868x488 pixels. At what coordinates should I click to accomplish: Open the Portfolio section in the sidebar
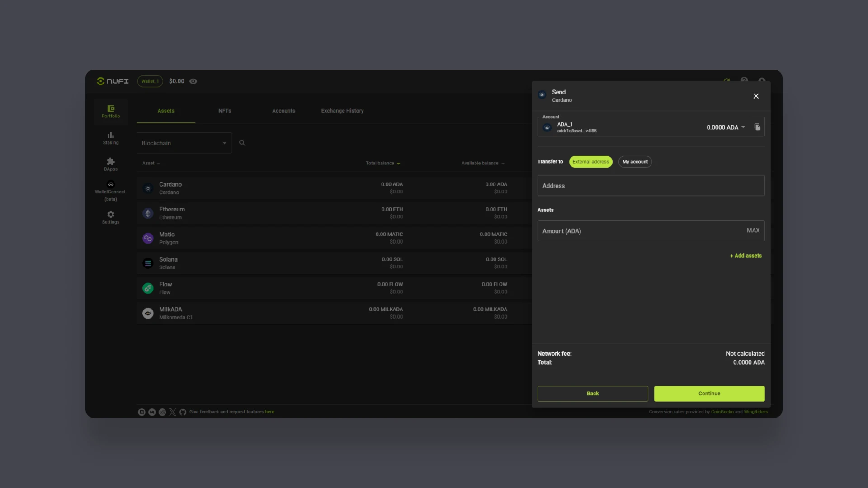pyautogui.click(x=110, y=112)
